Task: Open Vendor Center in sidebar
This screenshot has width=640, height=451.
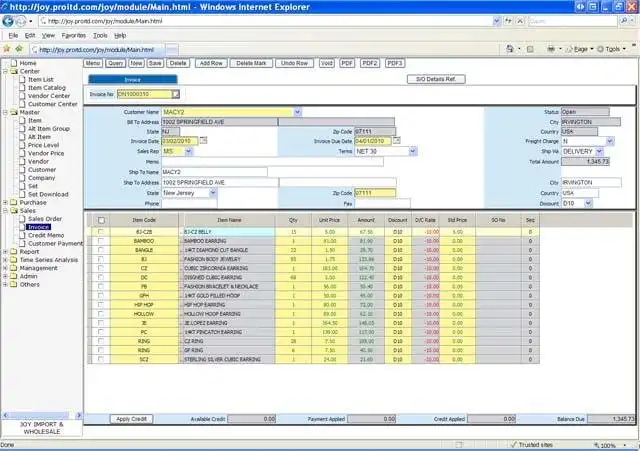Action: [x=49, y=96]
